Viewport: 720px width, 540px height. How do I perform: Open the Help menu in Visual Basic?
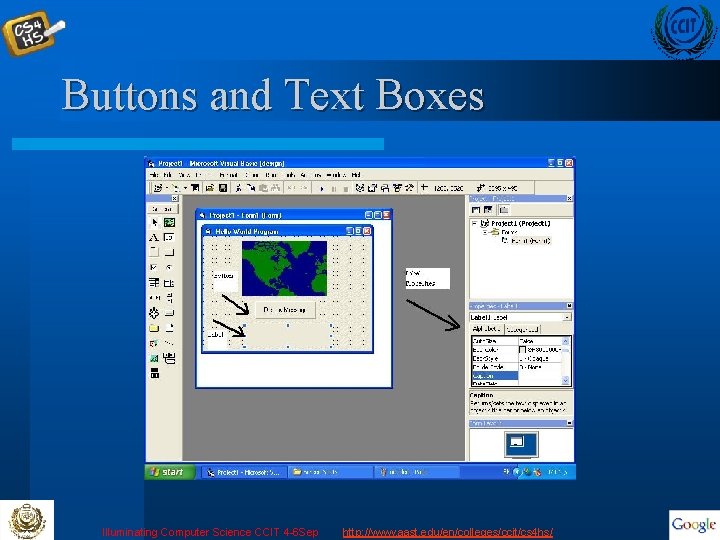(x=356, y=175)
